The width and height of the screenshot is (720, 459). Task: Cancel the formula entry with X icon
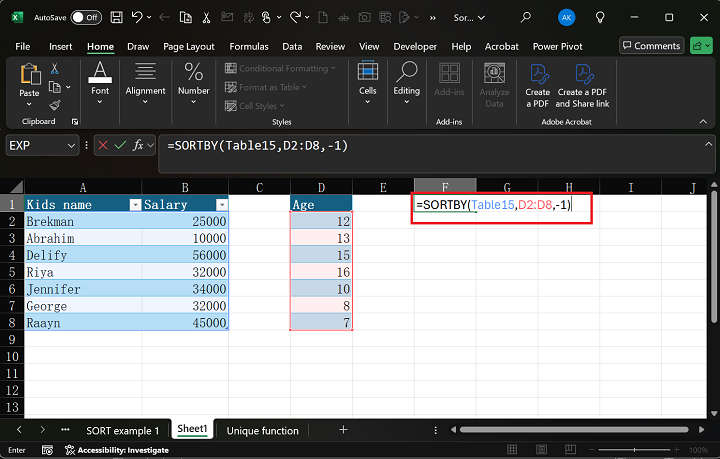(x=102, y=146)
